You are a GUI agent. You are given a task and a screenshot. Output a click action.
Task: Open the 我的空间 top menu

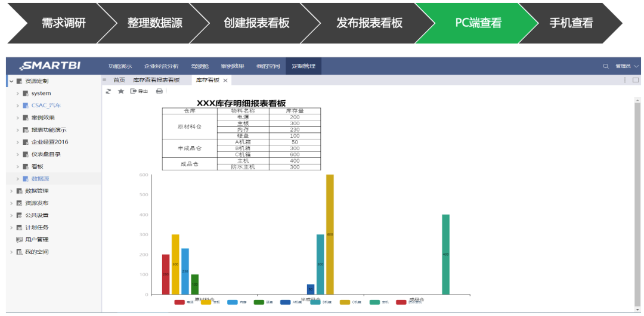(x=268, y=66)
